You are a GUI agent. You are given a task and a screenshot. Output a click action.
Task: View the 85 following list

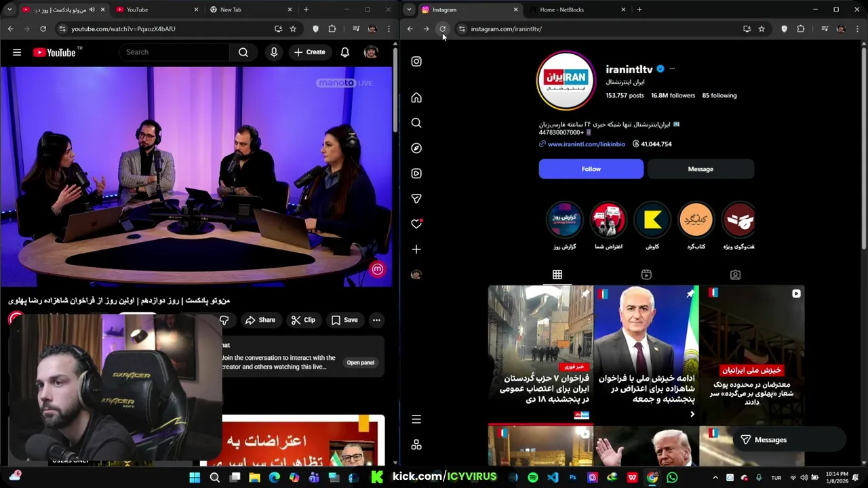tap(719, 96)
